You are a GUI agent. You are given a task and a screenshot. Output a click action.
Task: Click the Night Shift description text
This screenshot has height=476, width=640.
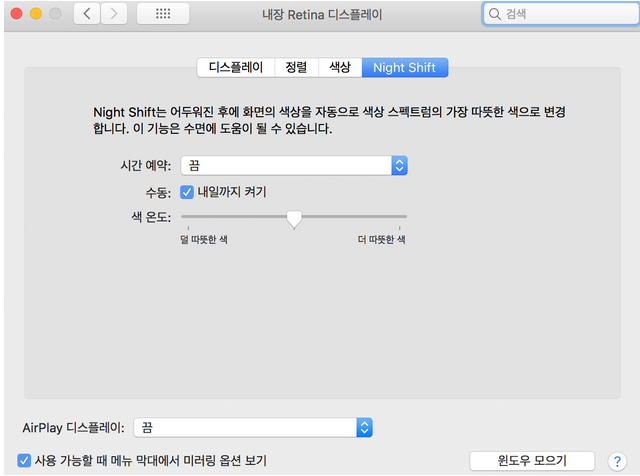329,120
